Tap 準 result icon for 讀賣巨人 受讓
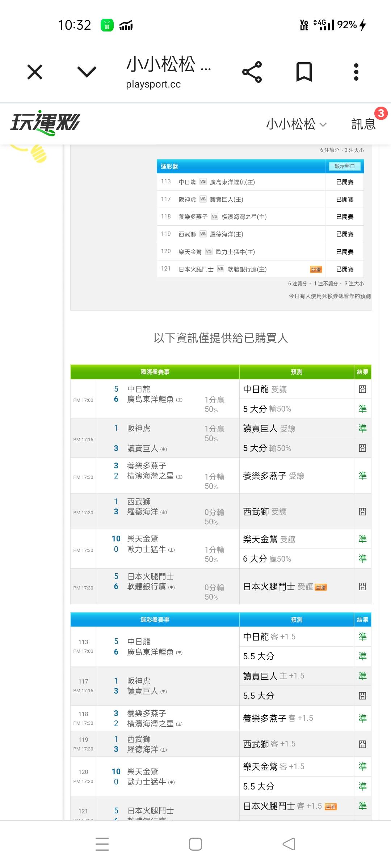 [362, 429]
